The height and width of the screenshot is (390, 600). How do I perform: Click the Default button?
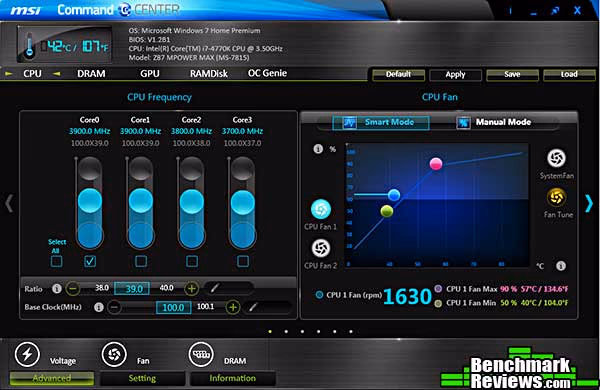(x=398, y=75)
